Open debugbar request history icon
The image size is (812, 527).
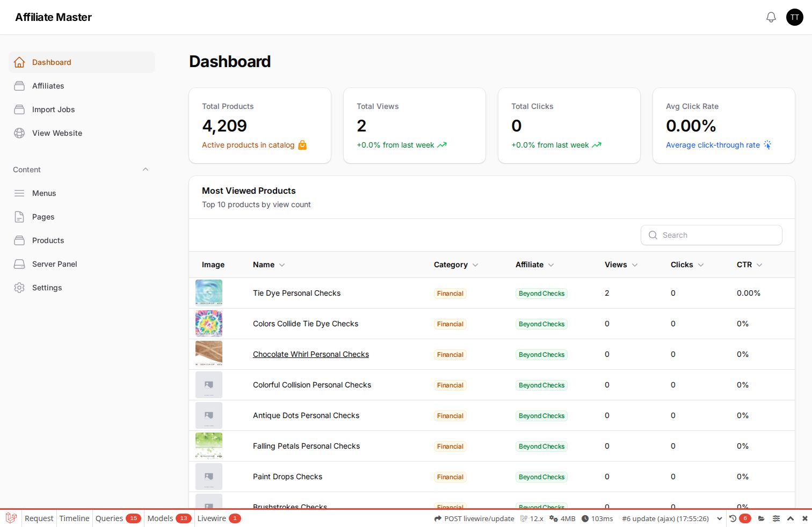[733, 518]
